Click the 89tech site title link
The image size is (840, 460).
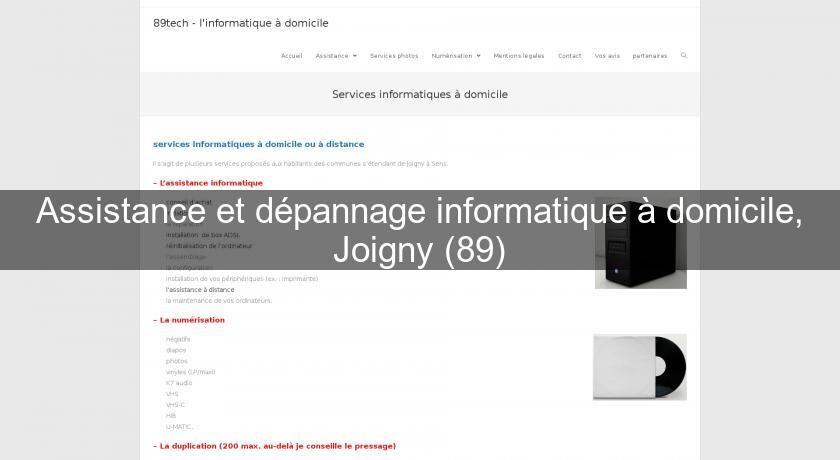pos(241,23)
